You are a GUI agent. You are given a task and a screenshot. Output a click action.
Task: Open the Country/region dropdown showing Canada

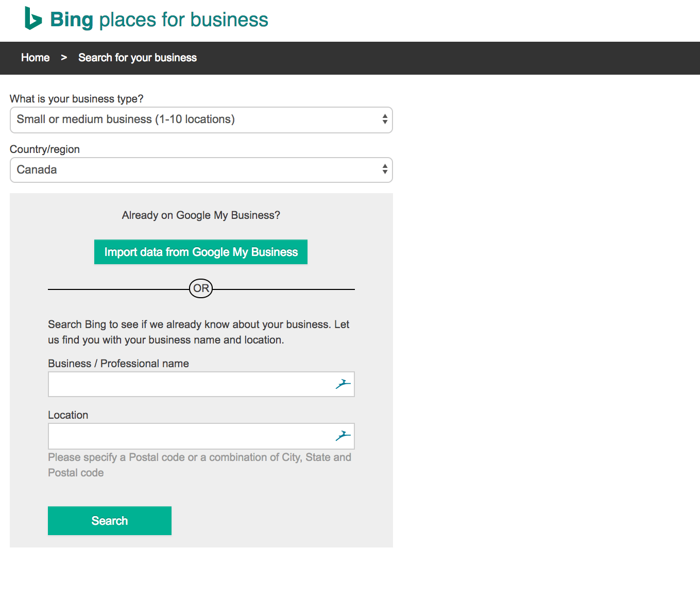[x=201, y=170]
